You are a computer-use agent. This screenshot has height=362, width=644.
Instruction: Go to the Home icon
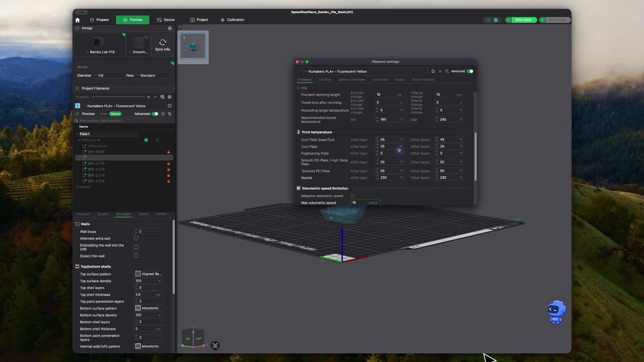point(77,20)
